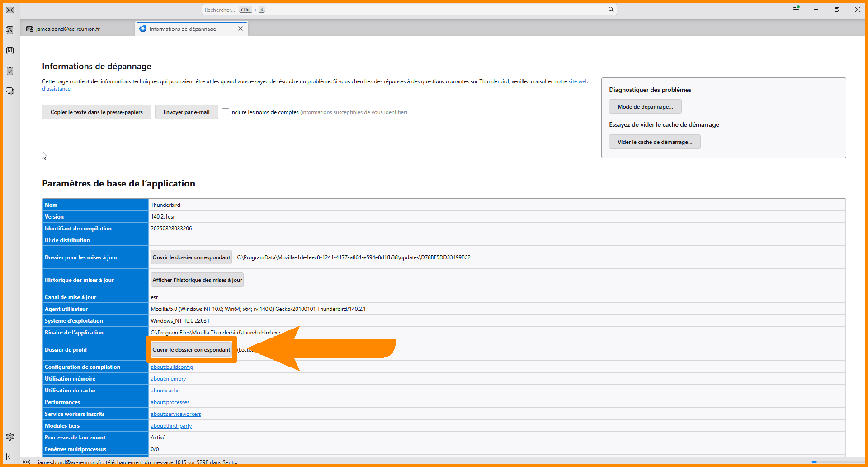The image size is (868, 467).
Task: Open Settings gear icon in sidebar
Action: pyautogui.click(x=10, y=437)
